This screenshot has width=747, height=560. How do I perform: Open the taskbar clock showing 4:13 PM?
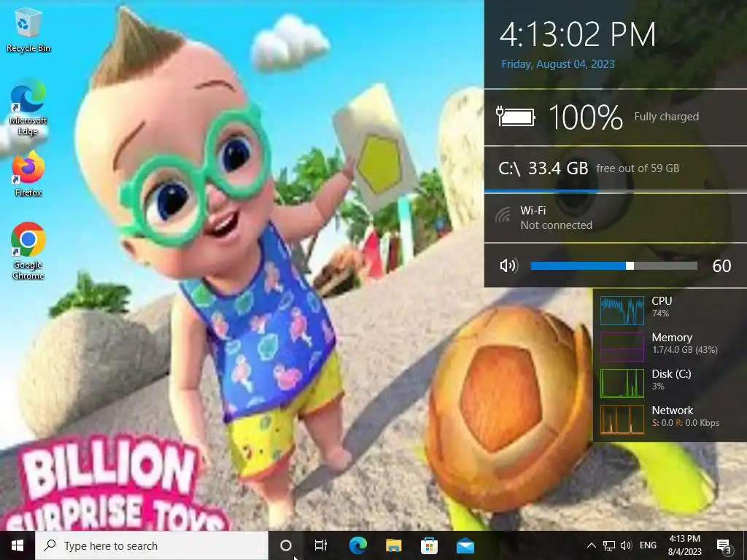(684, 545)
